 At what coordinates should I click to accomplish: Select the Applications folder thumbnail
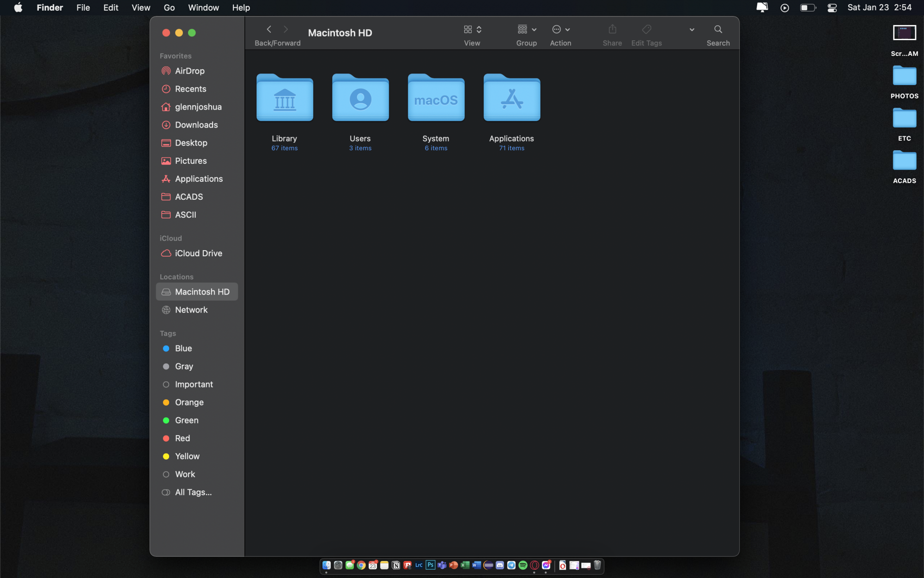click(x=511, y=98)
